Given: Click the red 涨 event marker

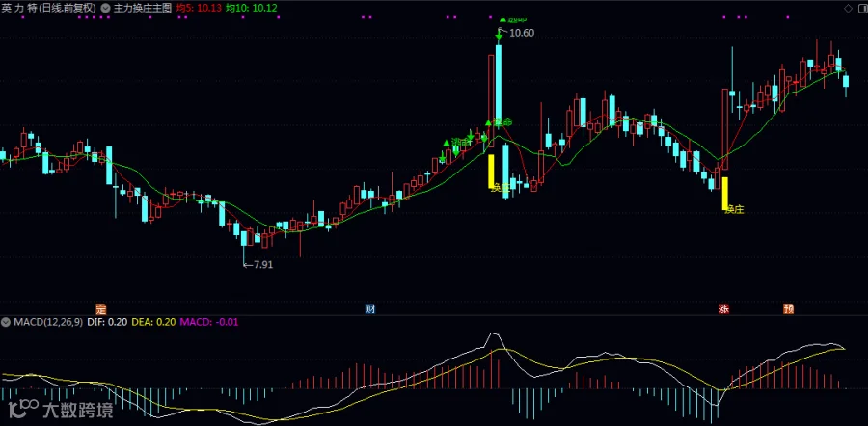Looking at the screenshot, I should [x=723, y=308].
